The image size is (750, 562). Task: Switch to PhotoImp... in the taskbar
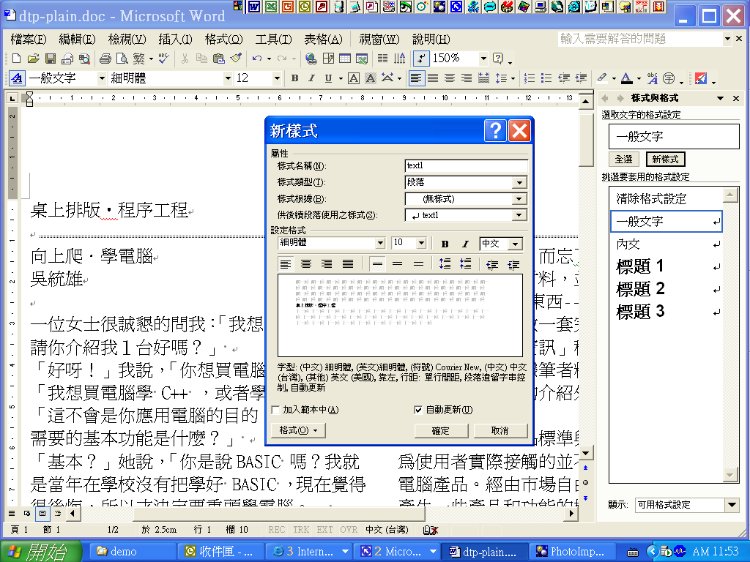point(570,551)
